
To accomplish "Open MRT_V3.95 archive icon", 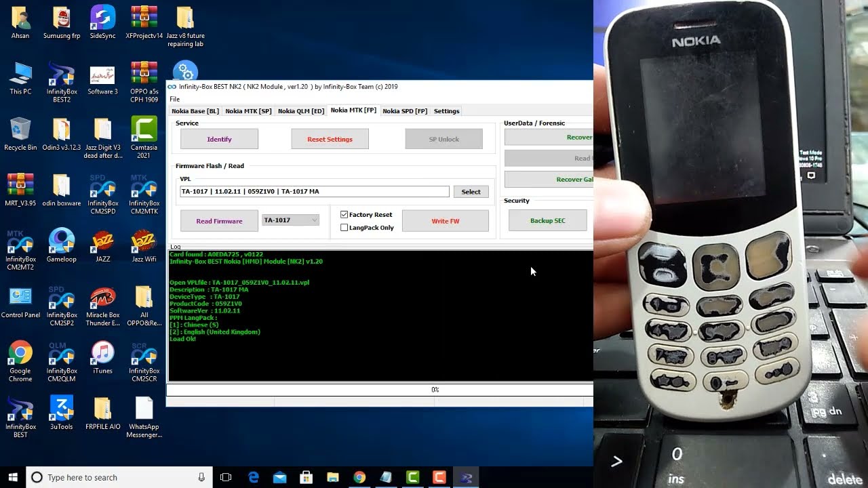I will tap(20, 189).
